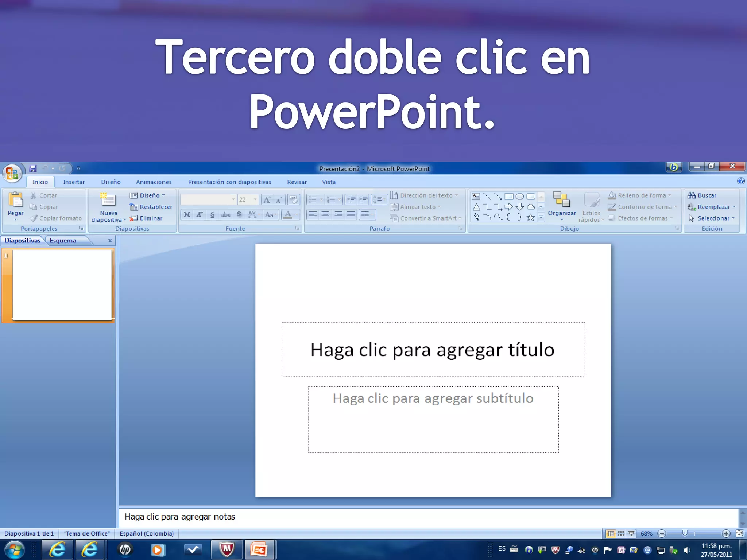Open the McAfee icon on the taskbar

click(x=227, y=549)
